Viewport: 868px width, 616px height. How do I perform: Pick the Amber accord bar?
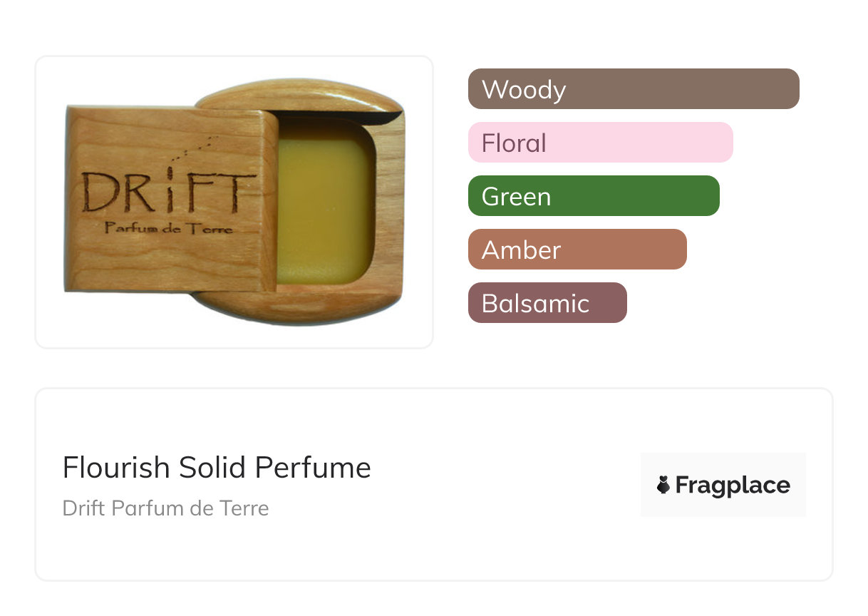tap(577, 250)
